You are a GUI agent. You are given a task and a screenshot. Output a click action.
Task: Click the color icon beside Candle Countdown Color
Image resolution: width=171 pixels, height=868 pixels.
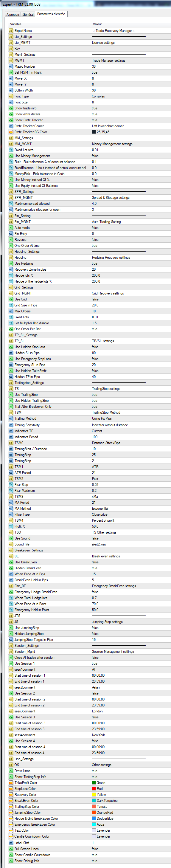[x=11, y=836]
